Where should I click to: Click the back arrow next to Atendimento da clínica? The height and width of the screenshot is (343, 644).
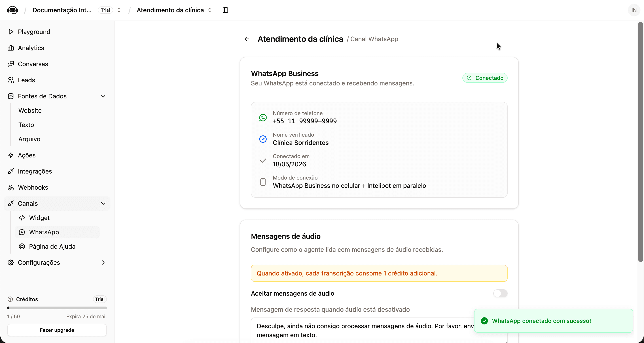247,39
